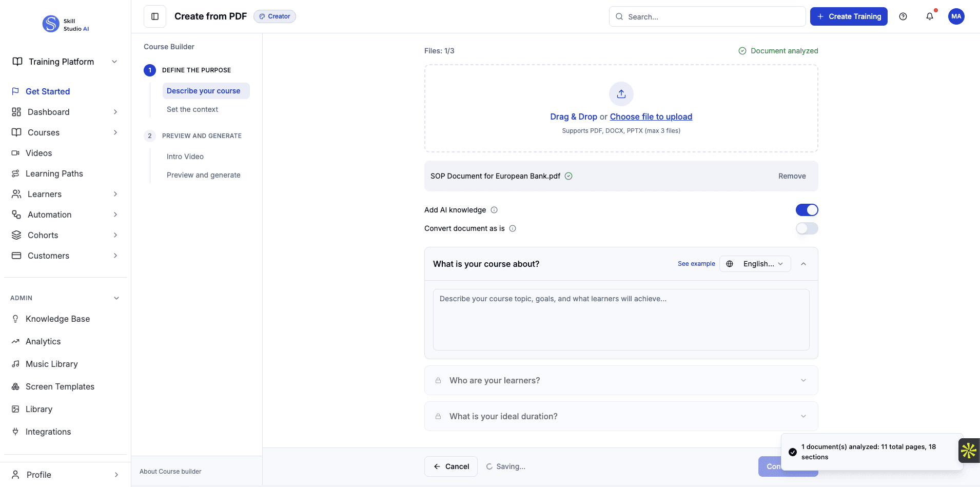This screenshot has width=980, height=487.
Task: Go to the Preview and generate step
Action: tap(203, 174)
